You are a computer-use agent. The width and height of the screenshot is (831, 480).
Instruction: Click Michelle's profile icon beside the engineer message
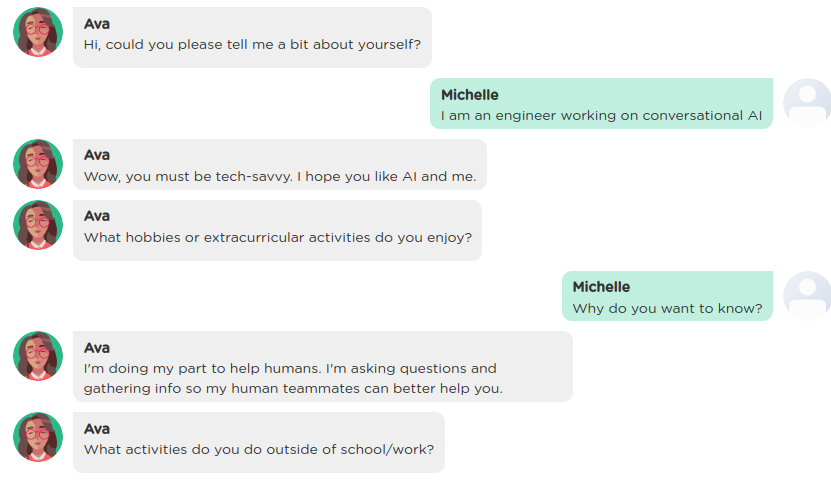click(x=807, y=103)
